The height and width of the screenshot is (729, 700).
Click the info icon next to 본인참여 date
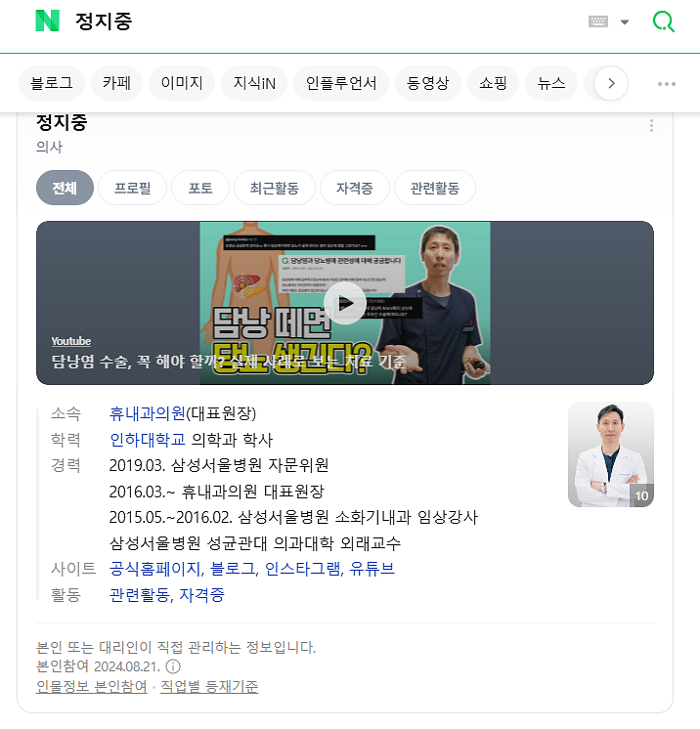tap(173, 666)
